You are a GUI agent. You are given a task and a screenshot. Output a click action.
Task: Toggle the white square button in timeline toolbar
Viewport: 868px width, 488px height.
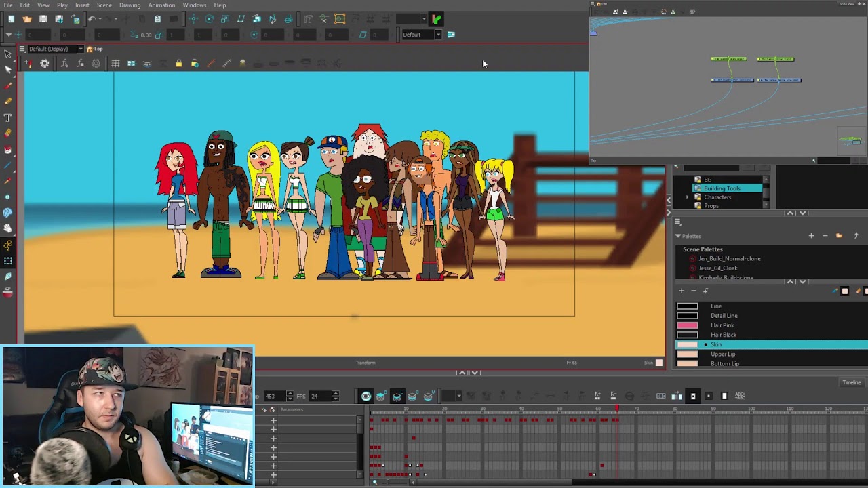click(x=724, y=396)
